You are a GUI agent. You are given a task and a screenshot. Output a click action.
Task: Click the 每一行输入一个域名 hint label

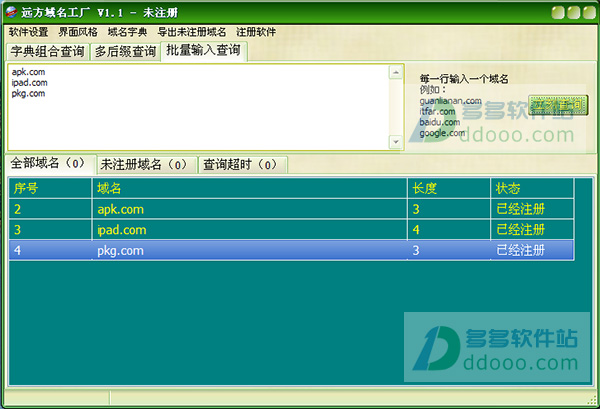464,79
